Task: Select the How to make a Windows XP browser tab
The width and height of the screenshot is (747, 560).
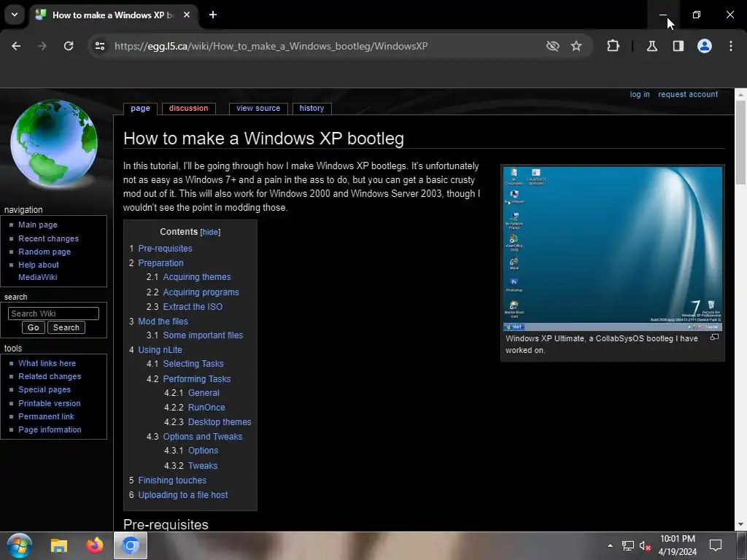Action: pyautogui.click(x=115, y=15)
